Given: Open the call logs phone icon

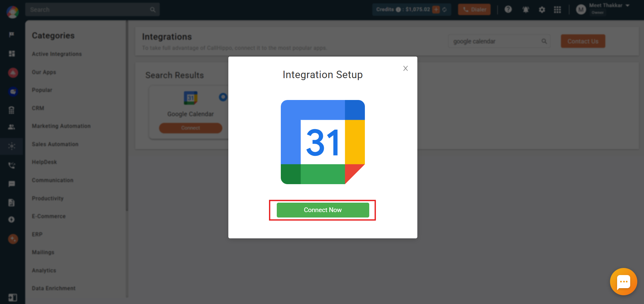Looking at the screenshot, I should coord(12,165).
